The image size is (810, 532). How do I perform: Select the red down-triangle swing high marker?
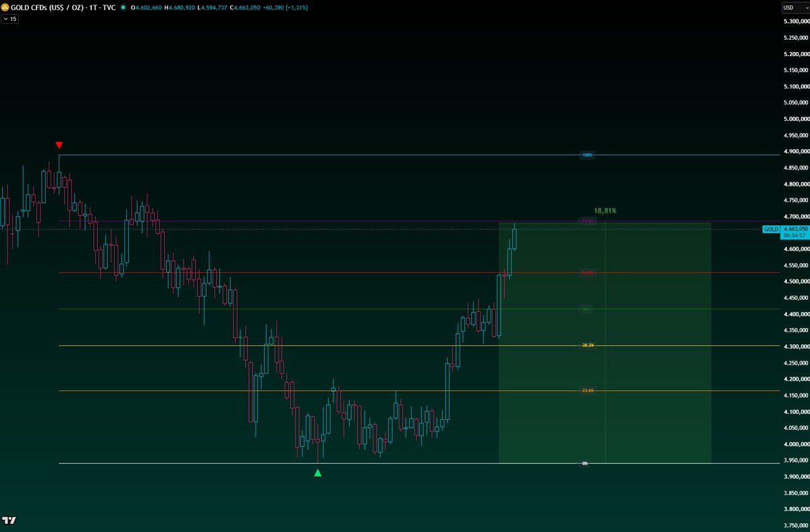point(59,145)
